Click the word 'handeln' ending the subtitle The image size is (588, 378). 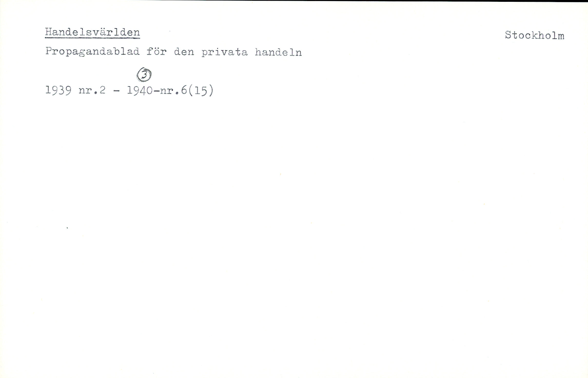pyautogui.click(x=278, y=52)
